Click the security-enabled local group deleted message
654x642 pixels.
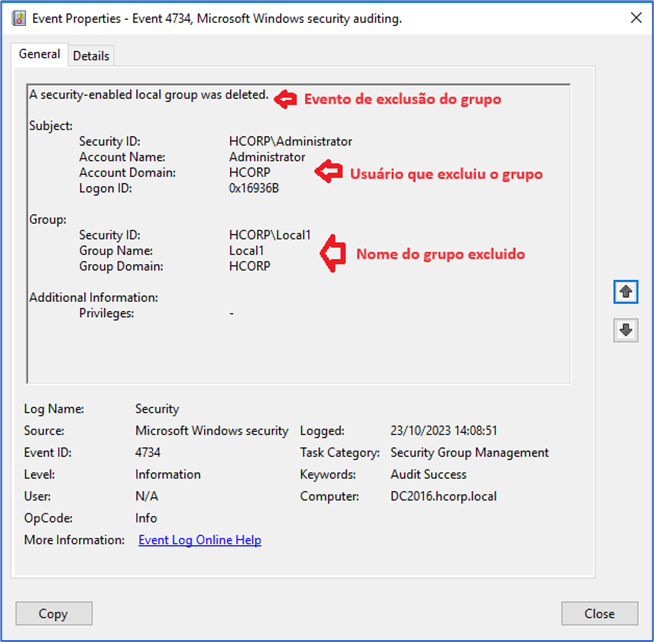pos(149,95)
